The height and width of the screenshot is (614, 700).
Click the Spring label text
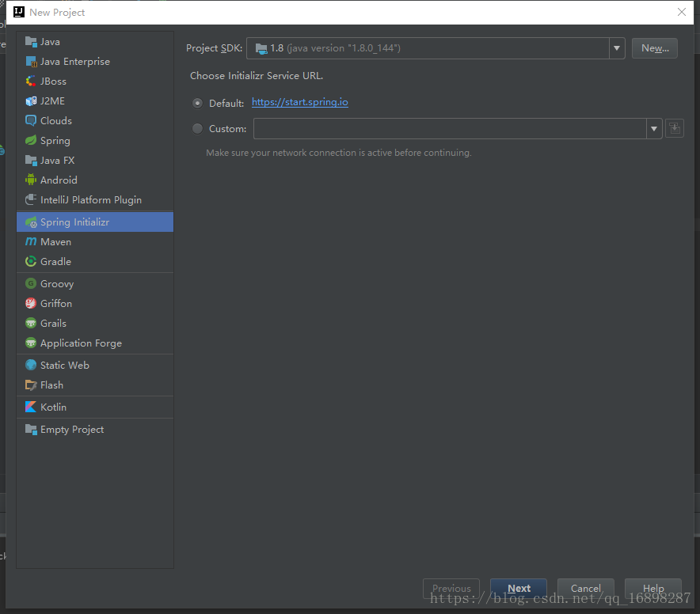pos(55,141)
